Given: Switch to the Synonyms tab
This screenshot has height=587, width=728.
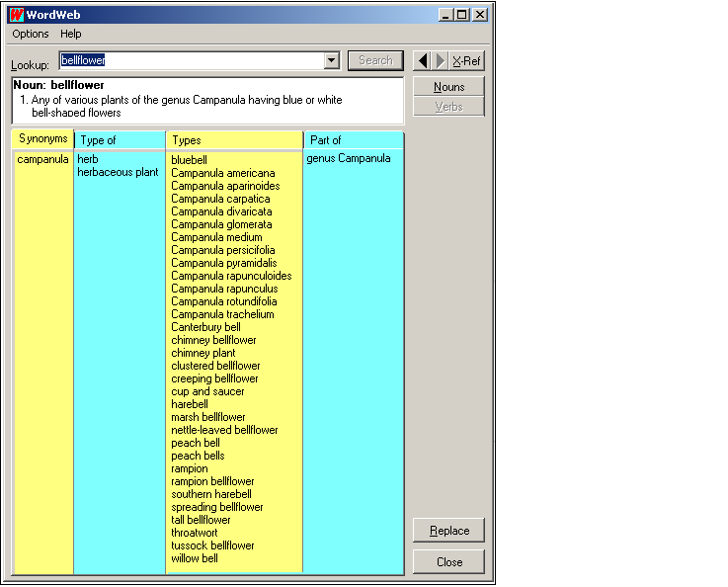Looking at the screenshot, I should (x=43, y=139).
